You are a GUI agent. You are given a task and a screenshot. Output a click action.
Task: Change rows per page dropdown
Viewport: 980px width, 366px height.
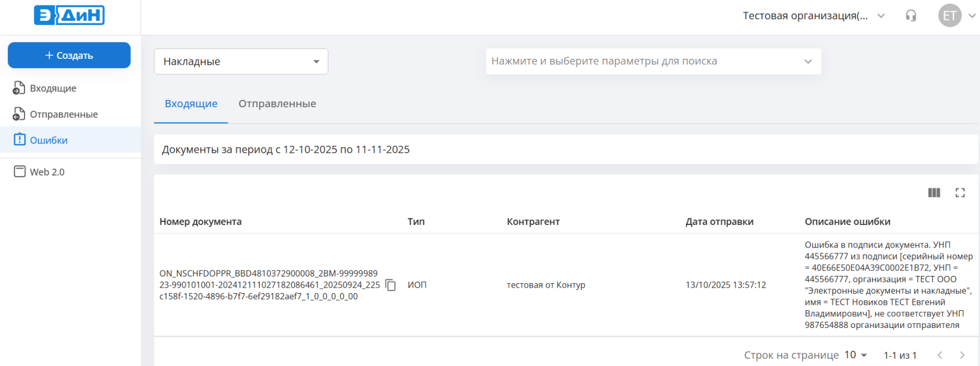(856, 355)
